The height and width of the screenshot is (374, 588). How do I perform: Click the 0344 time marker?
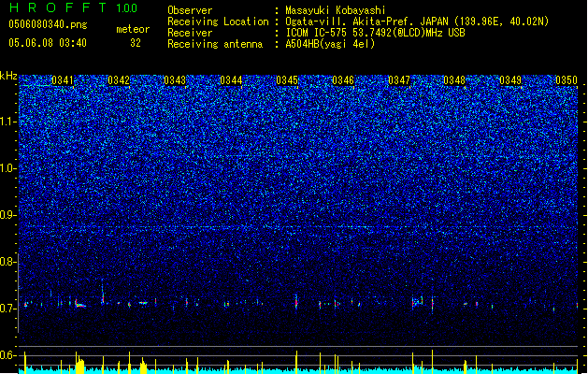(231, 80)
